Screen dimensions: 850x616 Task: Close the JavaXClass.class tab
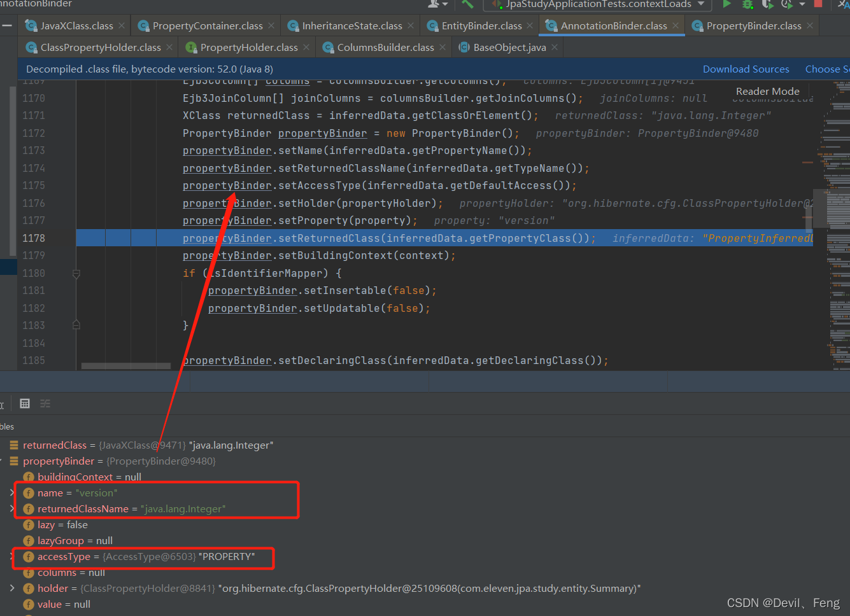[x=122, y=26]
